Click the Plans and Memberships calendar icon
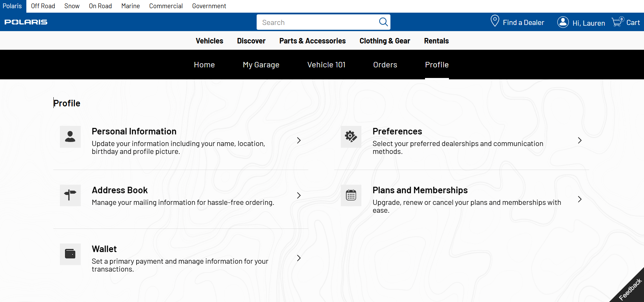The width and height of the screenshot is (644, 302). [351, 195]
